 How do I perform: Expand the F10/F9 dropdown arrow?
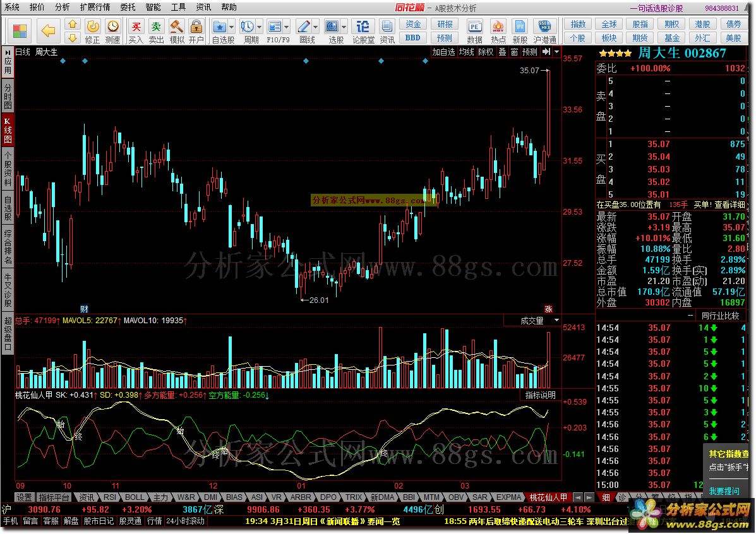pyautogui.click(x=287, y=27)
